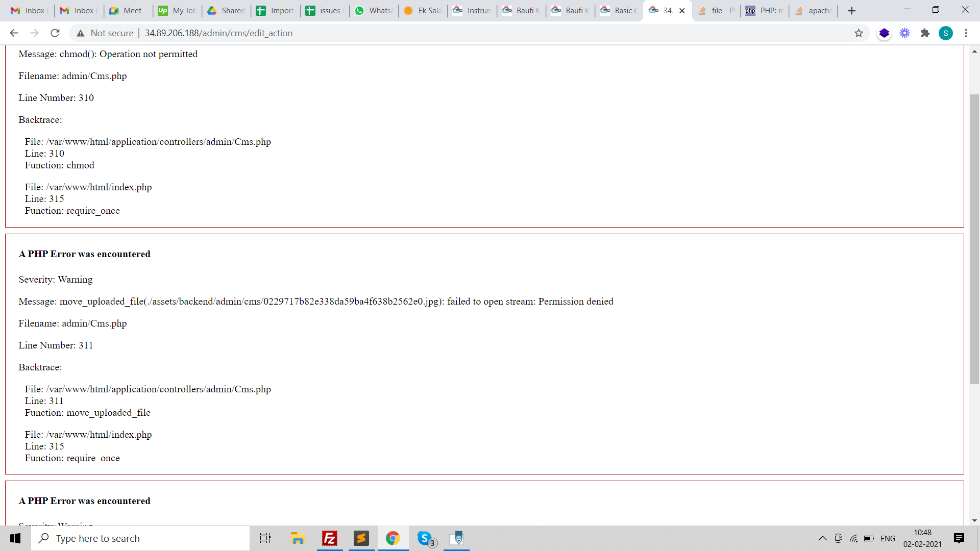This screenshot has width=980, height=551.
Task: Click the scrollbar down arrow
Action: click(x=974, y=520)
